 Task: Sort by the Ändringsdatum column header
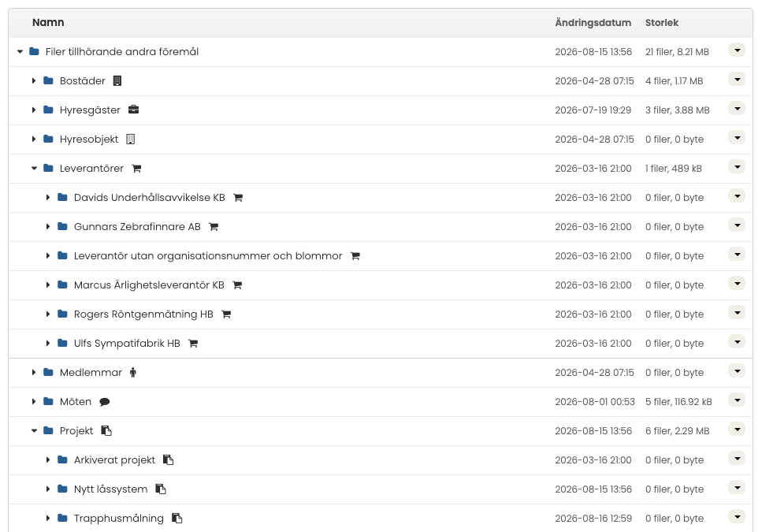coord(593,23)
